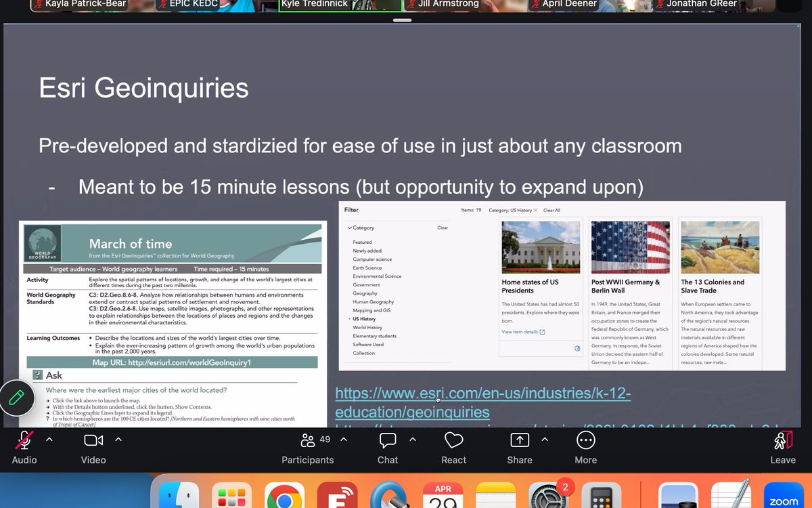Image resolution: width=812 pixels, height=508 pixels.
Task: Expand the arrow next to Participants
Action: tap(344, 440)
